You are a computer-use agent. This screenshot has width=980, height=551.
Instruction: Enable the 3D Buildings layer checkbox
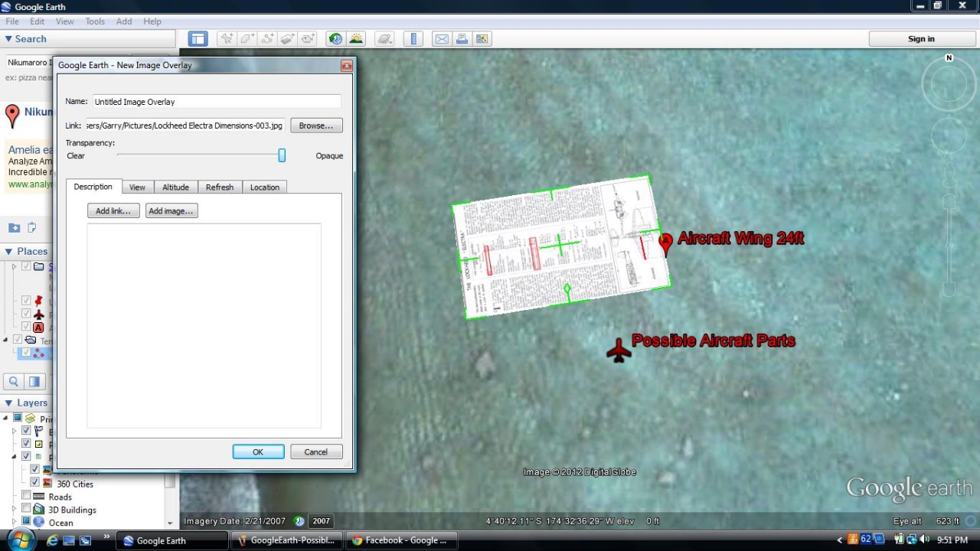26,509
